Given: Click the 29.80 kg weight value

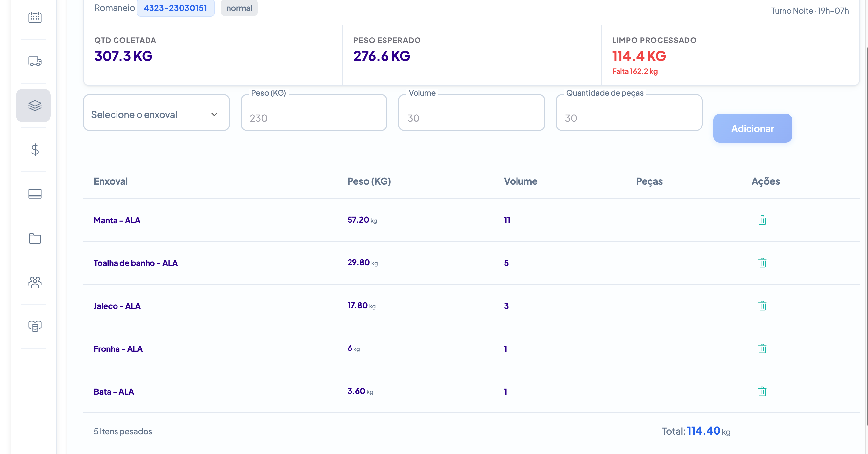Looking at the screenshot, I should tap(363, 262).
